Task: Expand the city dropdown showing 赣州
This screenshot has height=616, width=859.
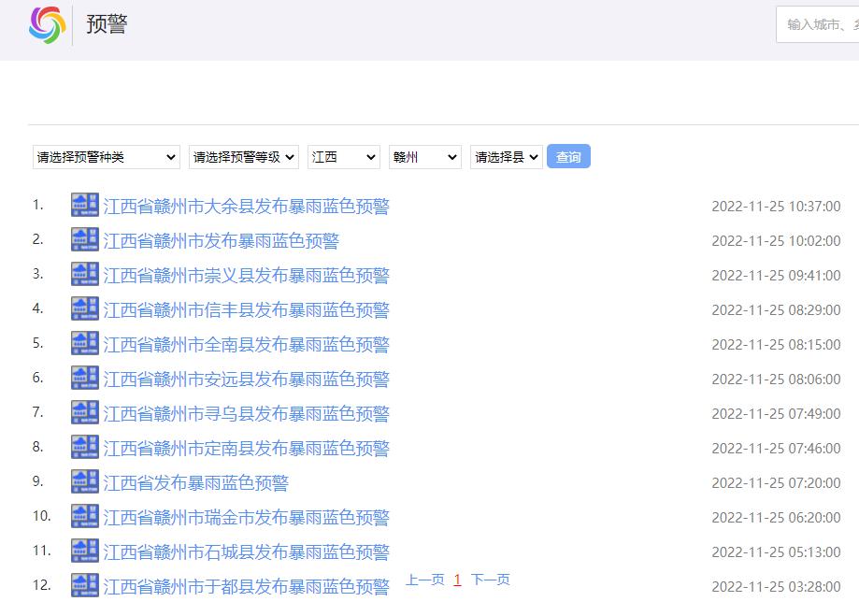Action: (x=424, y=157)
